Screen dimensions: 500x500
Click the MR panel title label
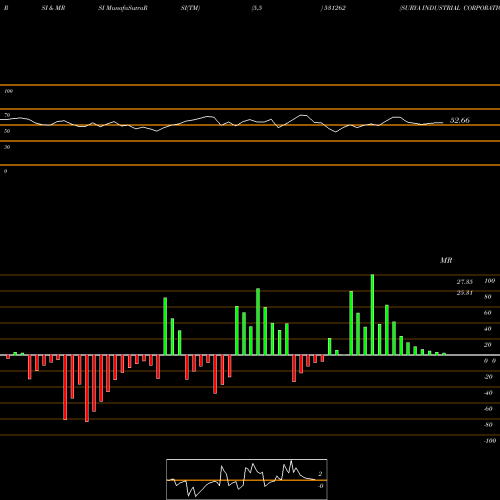coord(446,260)
